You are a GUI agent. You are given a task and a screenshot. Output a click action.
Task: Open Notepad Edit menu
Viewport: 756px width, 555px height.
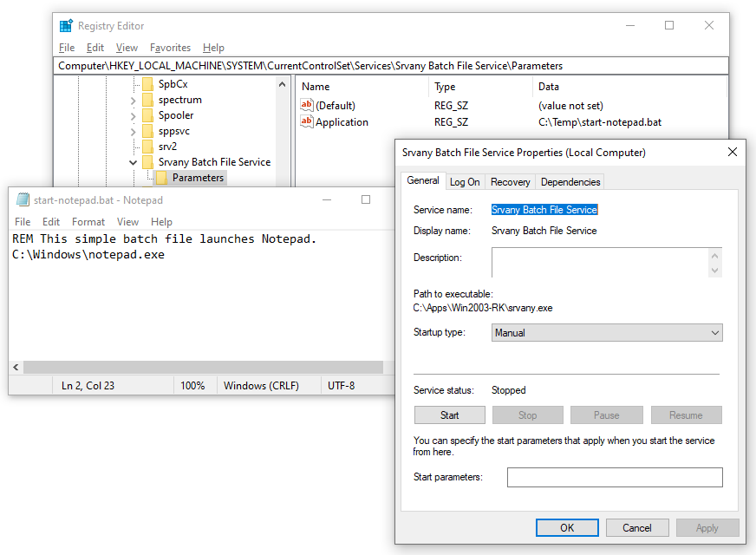coord(51,222)
